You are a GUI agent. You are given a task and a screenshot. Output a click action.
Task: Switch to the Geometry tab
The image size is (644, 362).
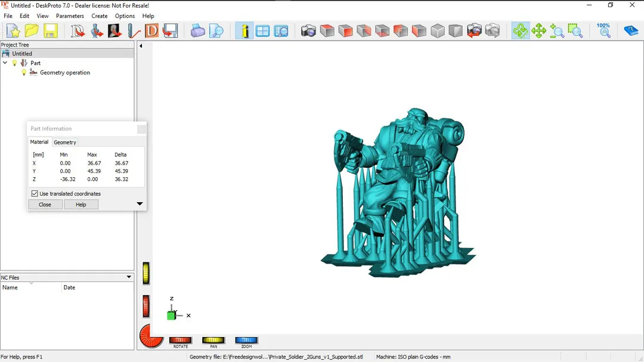65,142
